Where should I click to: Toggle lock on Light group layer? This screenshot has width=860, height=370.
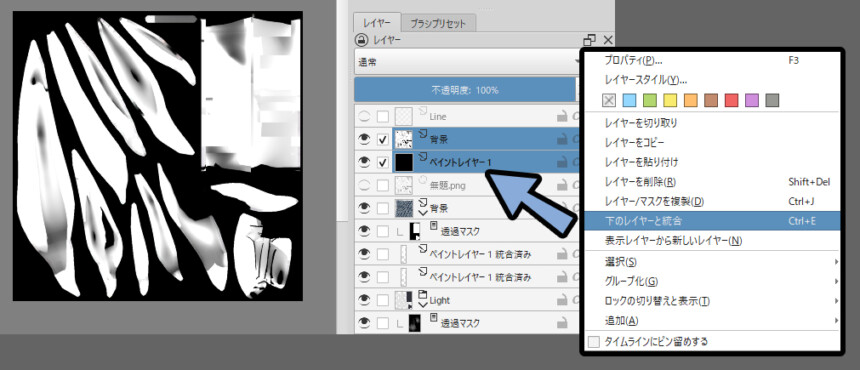562,300
